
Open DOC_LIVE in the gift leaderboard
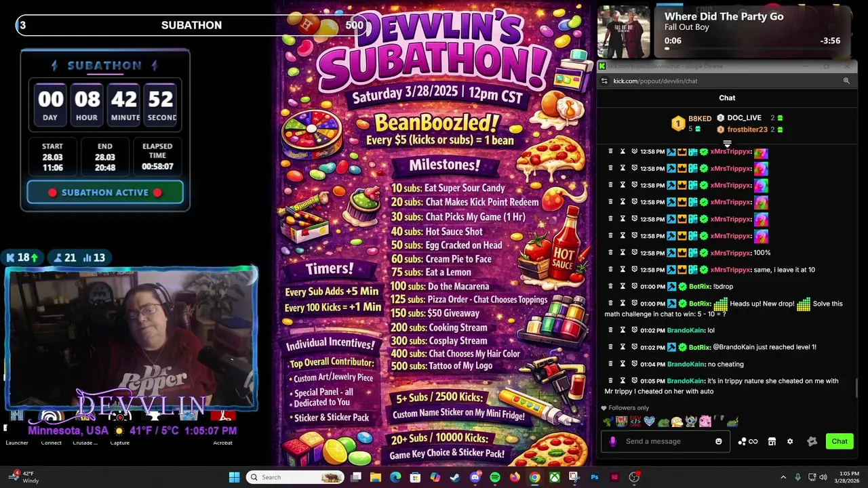click(x=744, y=118)
